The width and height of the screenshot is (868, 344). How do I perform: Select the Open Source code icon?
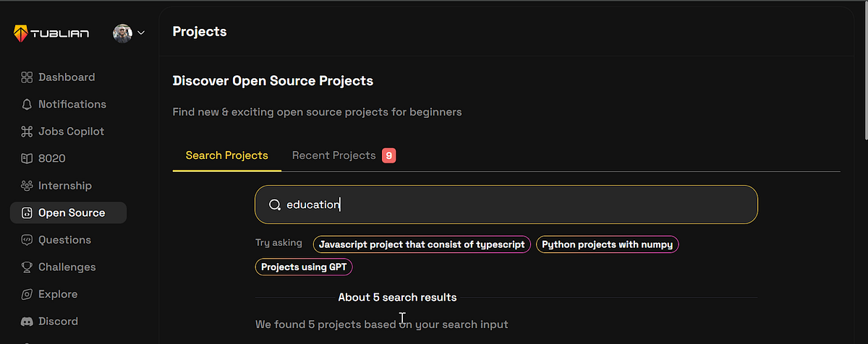pos(27,212)
